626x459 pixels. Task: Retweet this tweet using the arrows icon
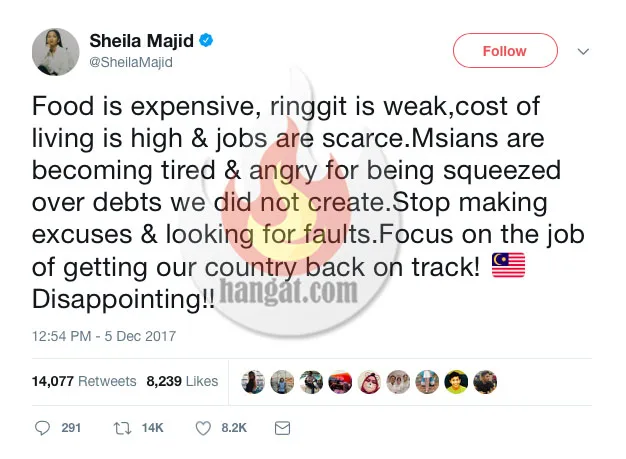121,427
